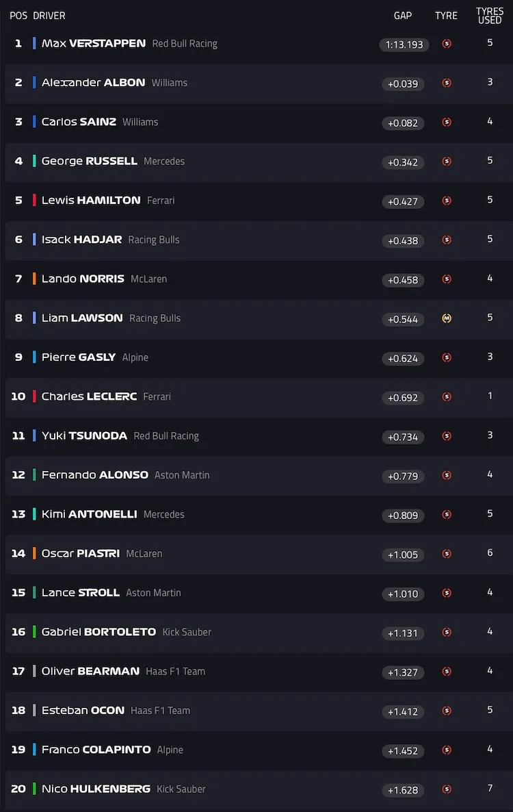Click Norris's orange McLaren team colour bar
513x812 pixels.
click(x=34, y=279)
